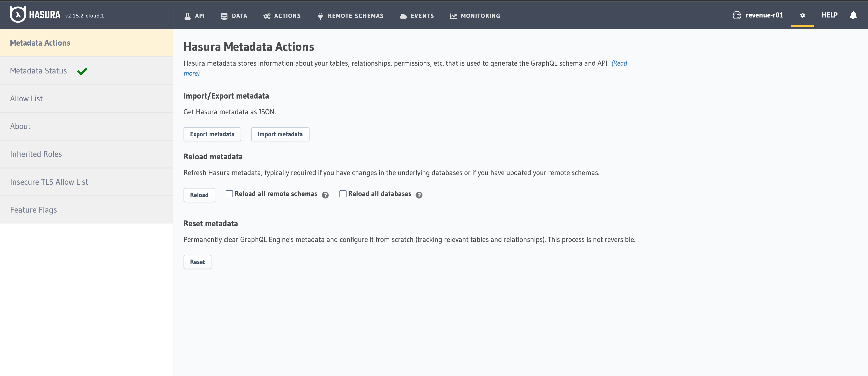Click 'Get Hasura metadata as JSON.' text

click(229, 112)
